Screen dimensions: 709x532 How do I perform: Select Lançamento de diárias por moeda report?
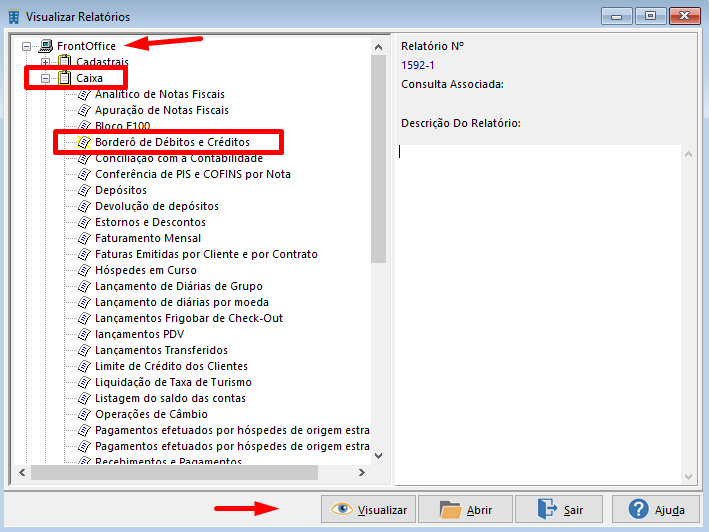pos(182,302)
